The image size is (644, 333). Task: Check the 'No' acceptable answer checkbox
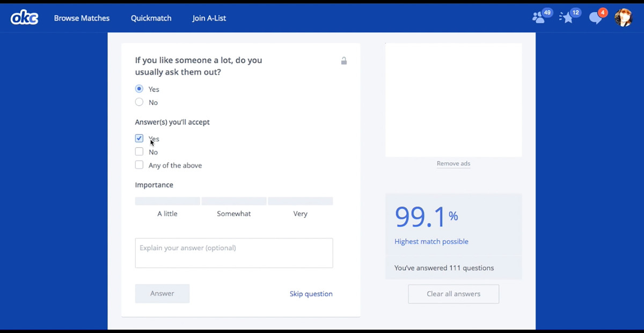pyautogui.click(x=140, y=152)
